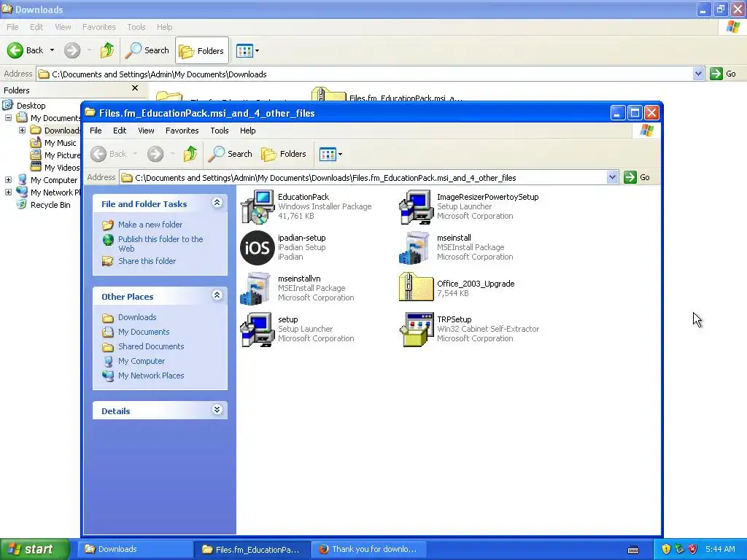Select the ImageResizerPowertoySetup file icon
This screenshot has height=560, width=747.
click(417, 206)
